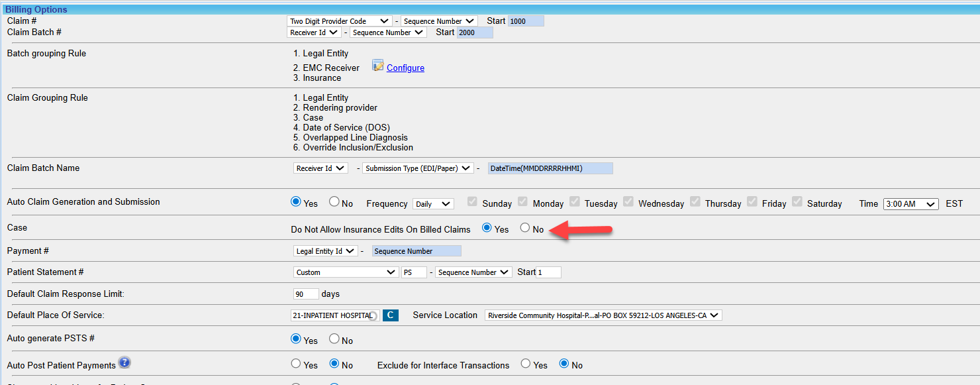The image size is (980, 385).
Task: Open the Time 3:00 AM dropdown
Action: click(910, 204)
